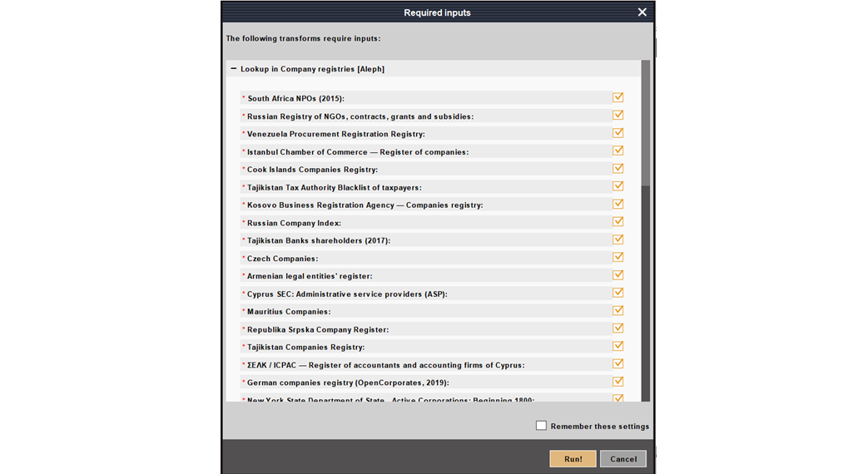Uncheck South Africa NPOs (2015) checkbox

pos(618,97)
